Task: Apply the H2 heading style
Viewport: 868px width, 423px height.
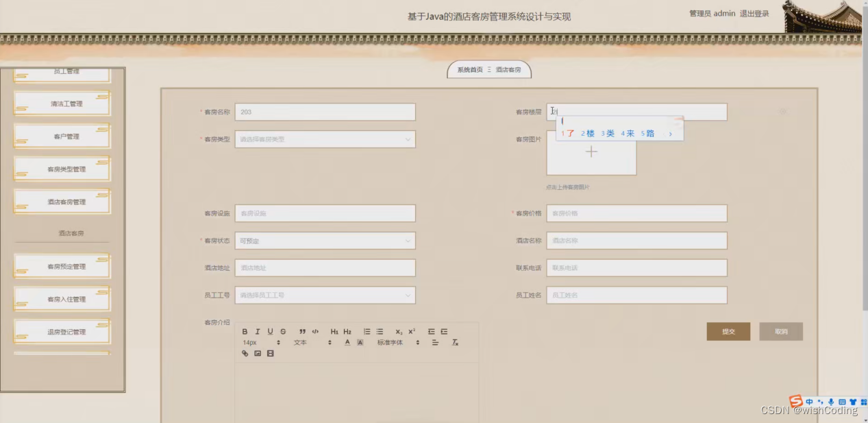Action: 347,332
